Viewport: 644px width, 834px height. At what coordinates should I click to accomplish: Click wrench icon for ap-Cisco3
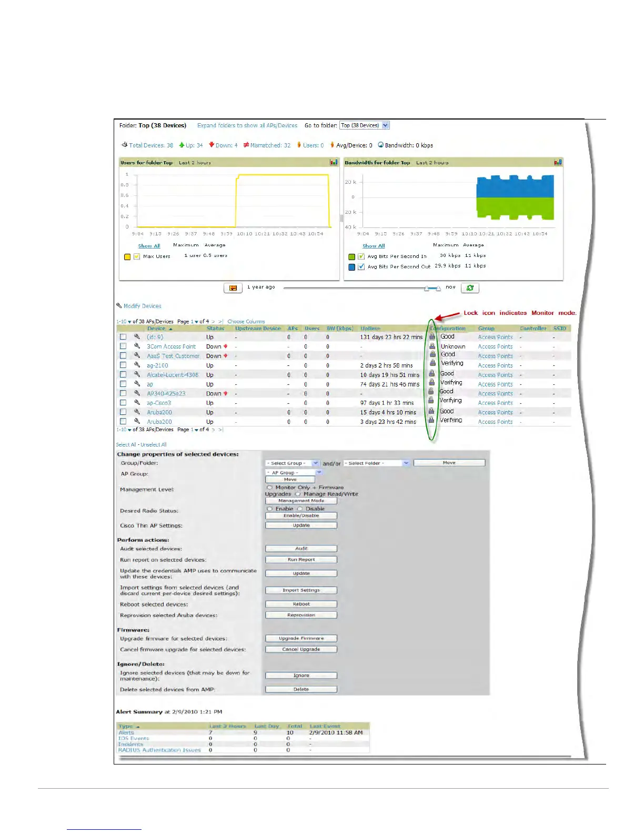(x=137, y=402)
